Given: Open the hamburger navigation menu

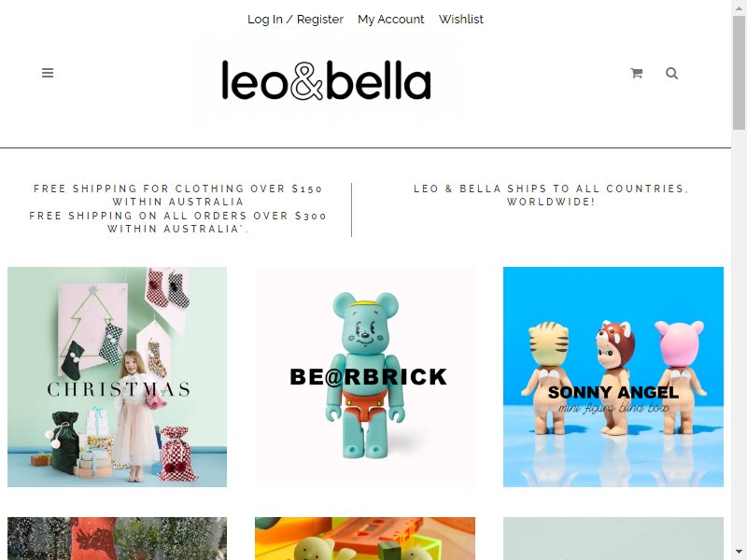Looking at the screenshot, I should pyautogui.click(x=48, y=73).
